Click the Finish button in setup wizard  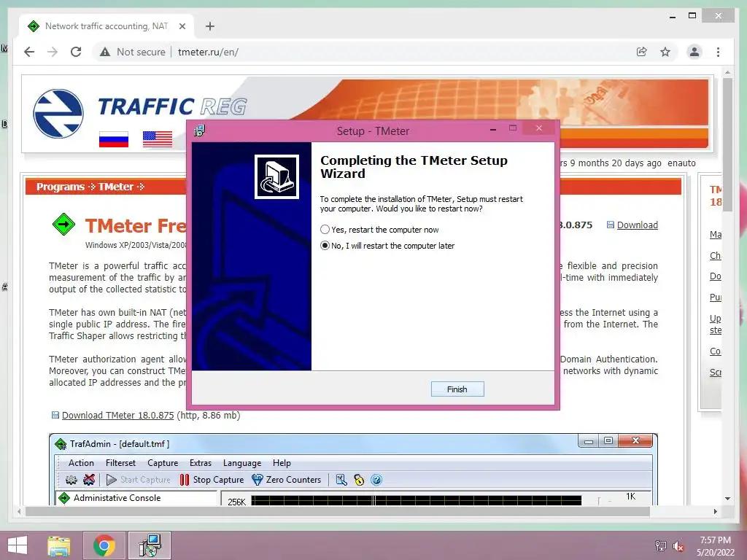click(x=457, y=389)
